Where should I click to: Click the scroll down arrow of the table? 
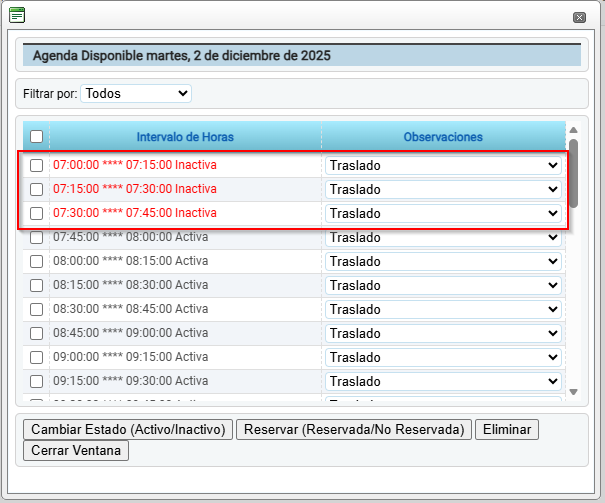click(573, 393)
